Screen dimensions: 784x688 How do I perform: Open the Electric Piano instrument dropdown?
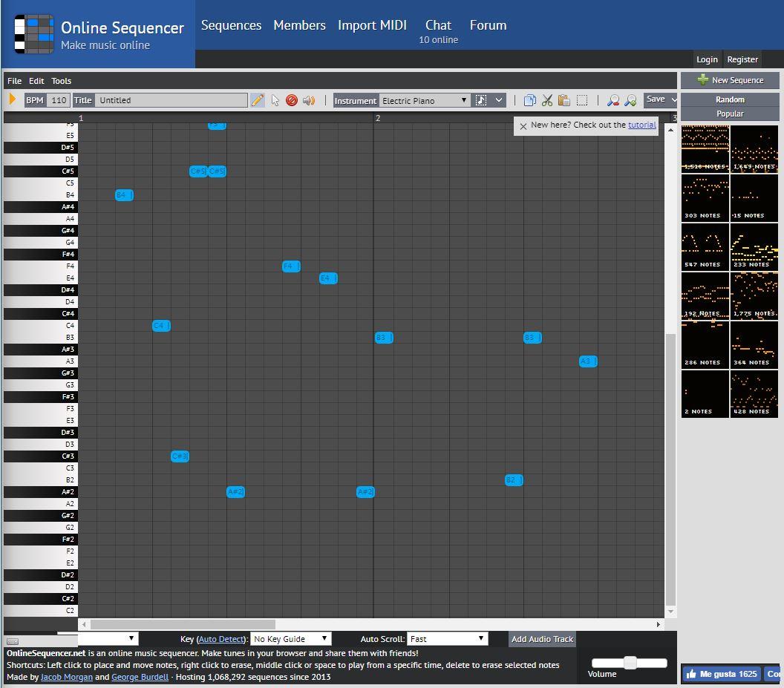(x=424, y=100)
